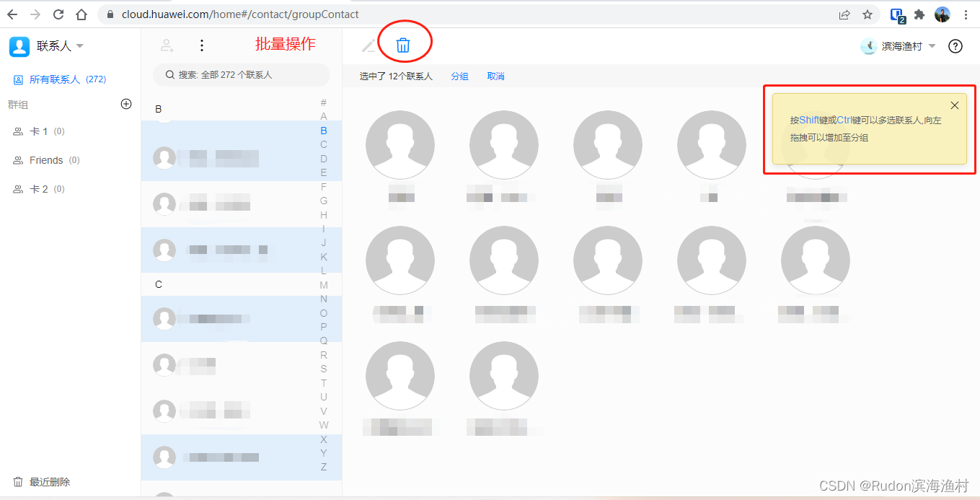Jump to letter K in index

click(x=324, y=257)
